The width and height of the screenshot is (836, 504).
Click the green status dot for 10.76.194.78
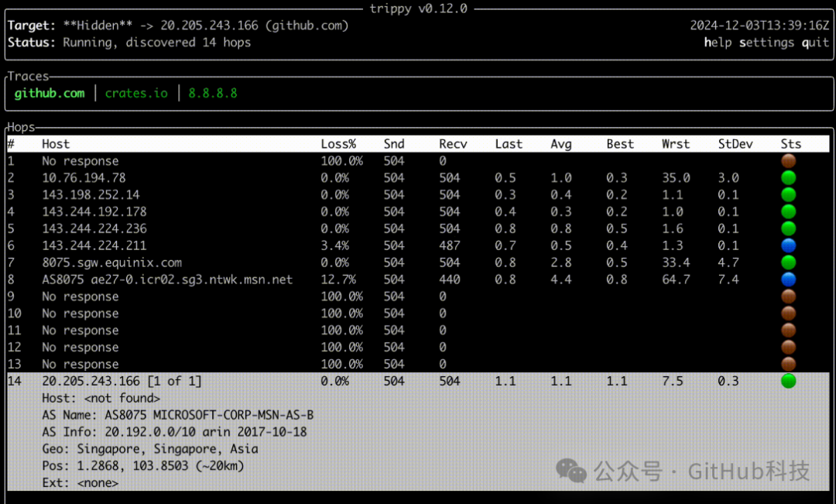click(x=789, y=177)
